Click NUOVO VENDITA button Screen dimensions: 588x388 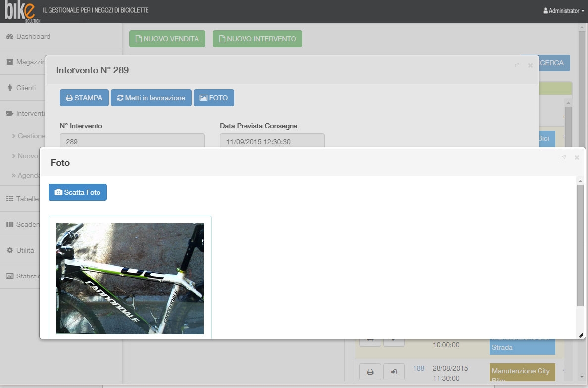click(x=167, y=39)
